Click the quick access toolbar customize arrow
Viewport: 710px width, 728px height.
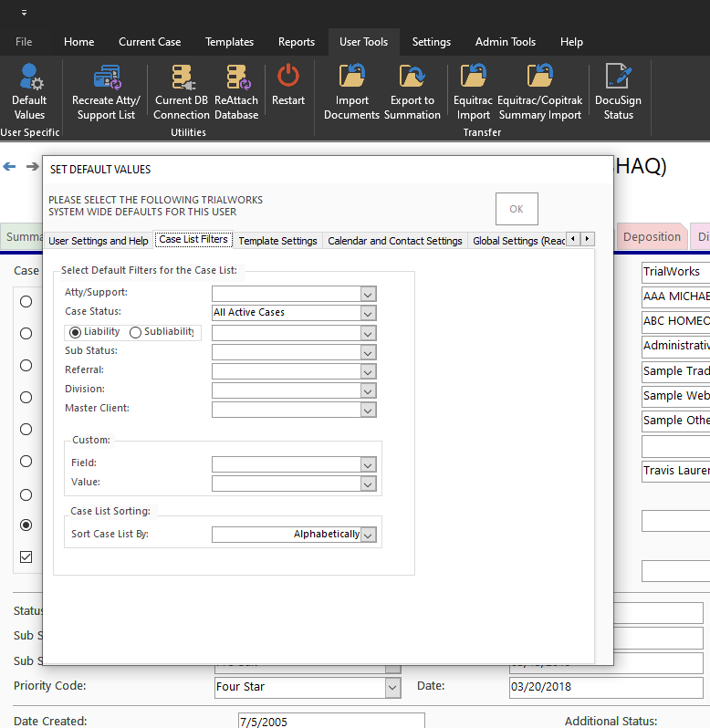(x=24, y=13)
